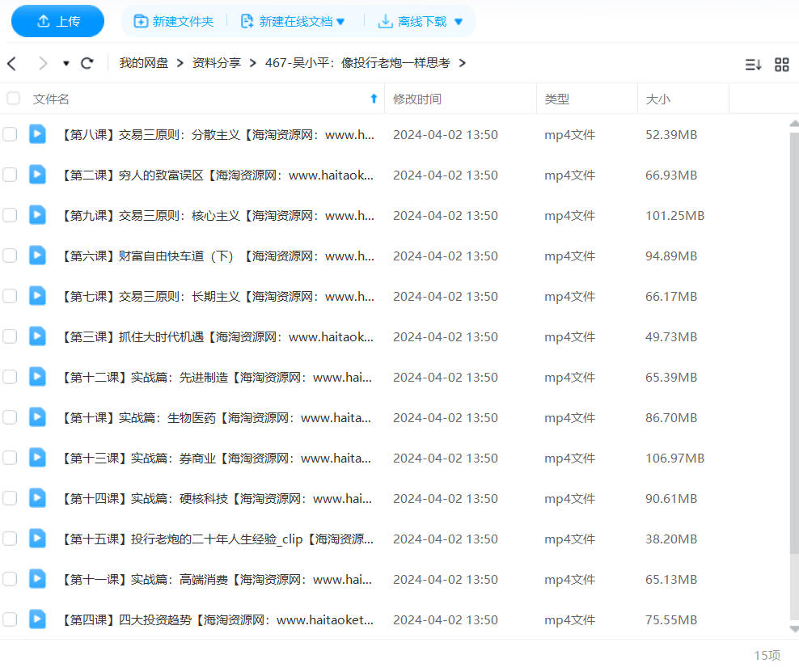Open the navigation history dropdown triangle
The image size is (799, 672).
tap(66, 64)
